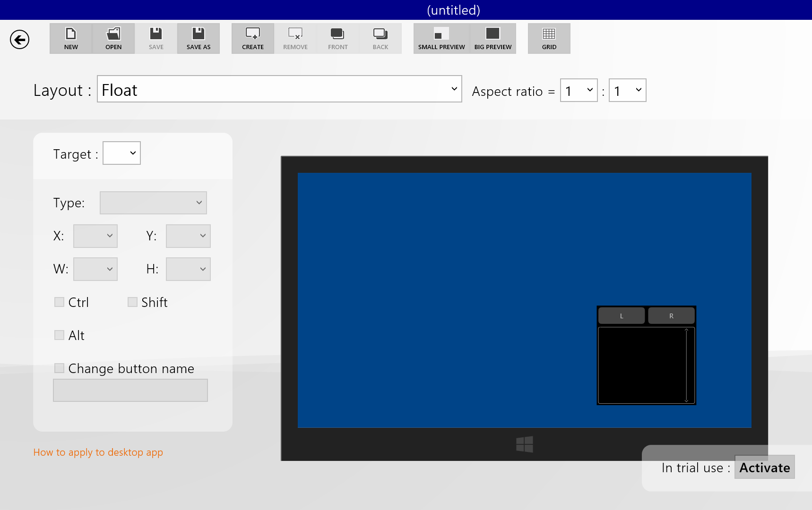812x510 pixels.
Task: Open an existing layout via the OPEN icon
Action: point(113,38)
